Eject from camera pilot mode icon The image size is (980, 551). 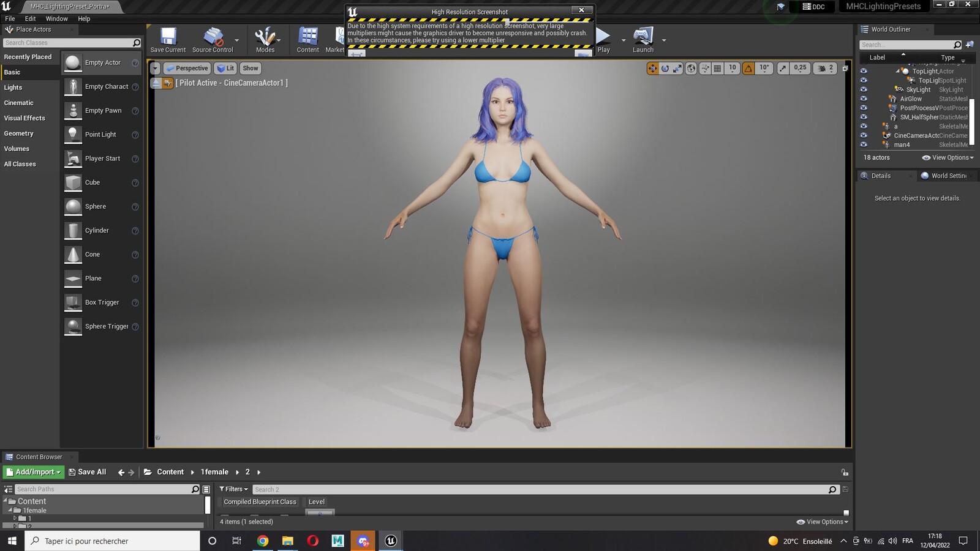pyautogui.click(x=156, y=83)
